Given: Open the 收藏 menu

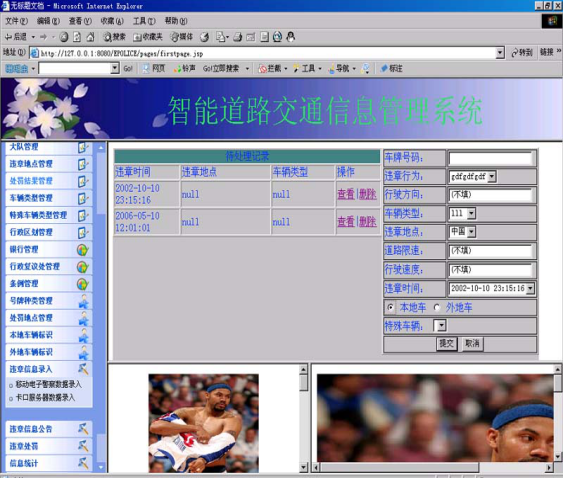Looking at the screenshot, I should click(112, 21).
